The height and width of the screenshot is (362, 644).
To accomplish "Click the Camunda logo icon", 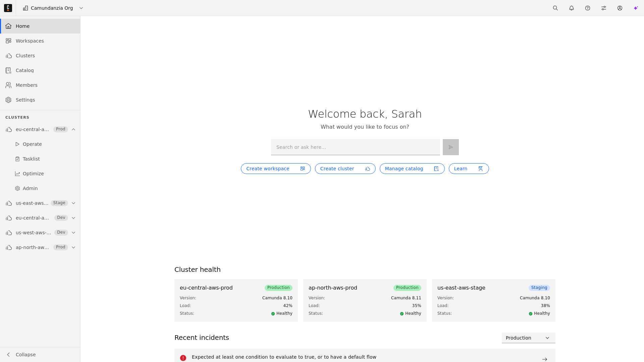I will [8, 8].
